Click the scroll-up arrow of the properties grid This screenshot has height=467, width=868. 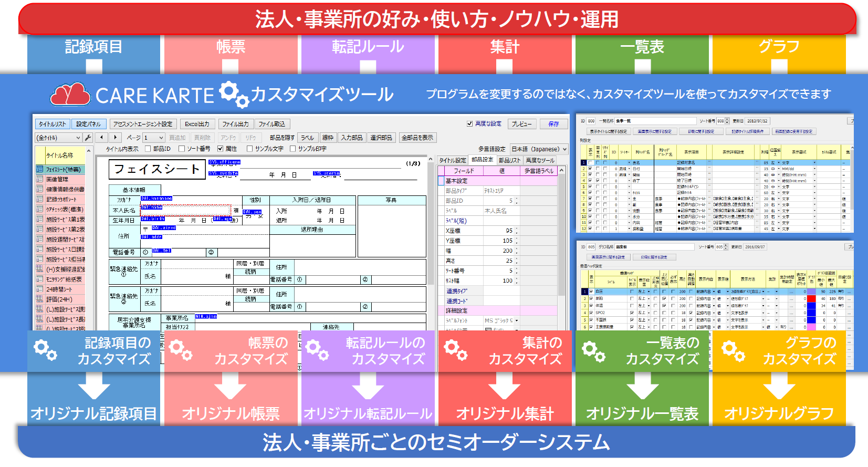[562, 171]
